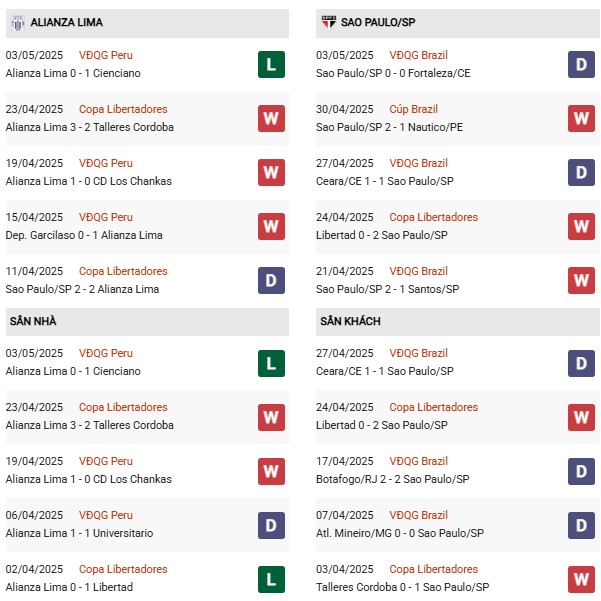Viewport: 601px width, 601px height.
Task: Click L badge for Alianza Lima 0 - 1 Libertad
Action: [x=271, y=579]
